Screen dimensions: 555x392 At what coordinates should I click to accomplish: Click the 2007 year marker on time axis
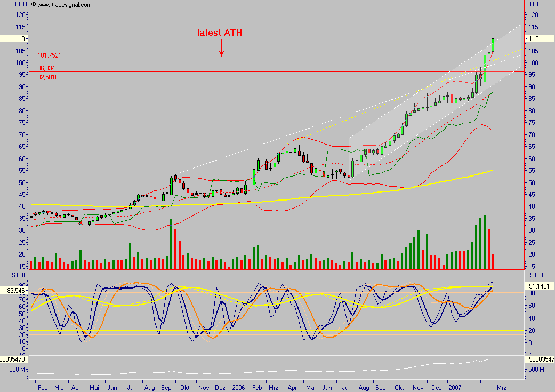point(456,387)
